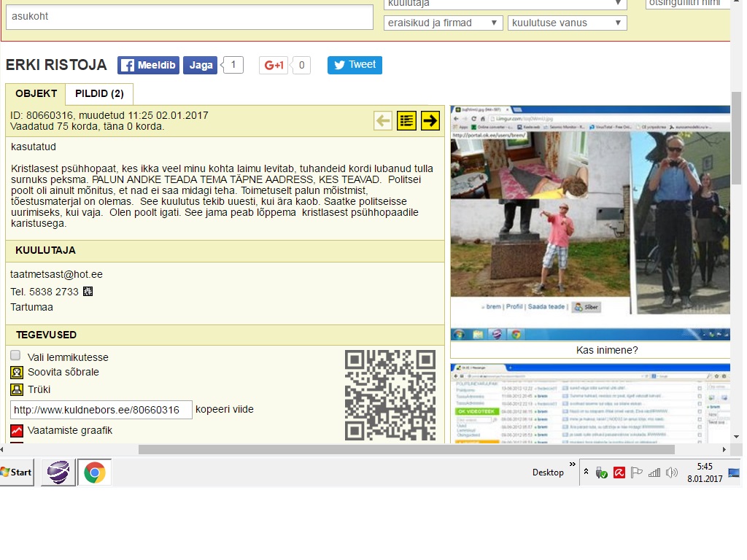Switch to the OBJEKT tab
Screen dimensions: 747x560
point(36,94)
